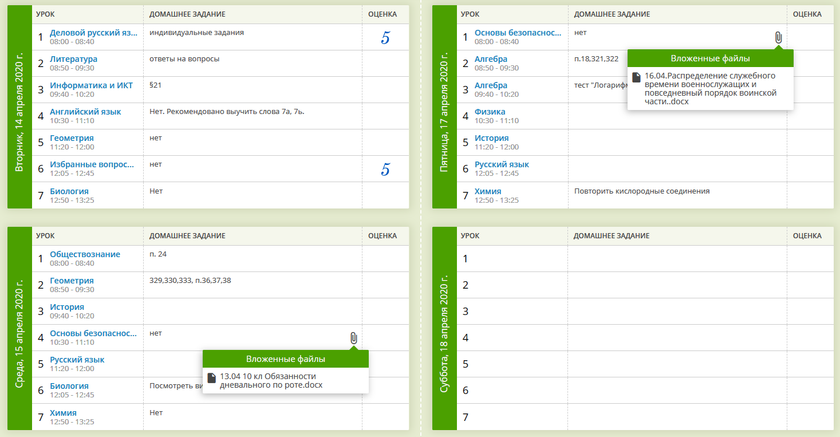
Task: Click the Вложенные файлы header in Friday's popup
Action: [710, 58]
